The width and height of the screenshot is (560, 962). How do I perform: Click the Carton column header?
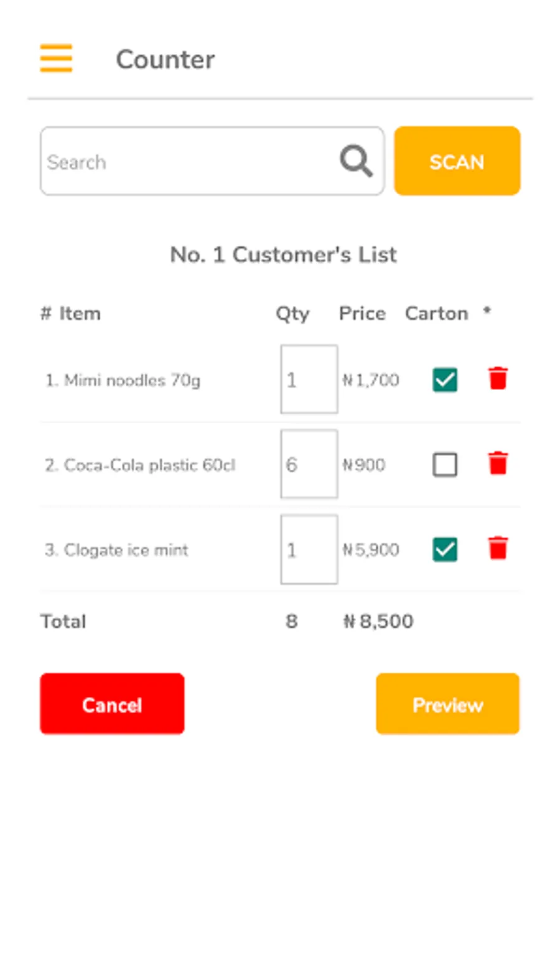436,314
